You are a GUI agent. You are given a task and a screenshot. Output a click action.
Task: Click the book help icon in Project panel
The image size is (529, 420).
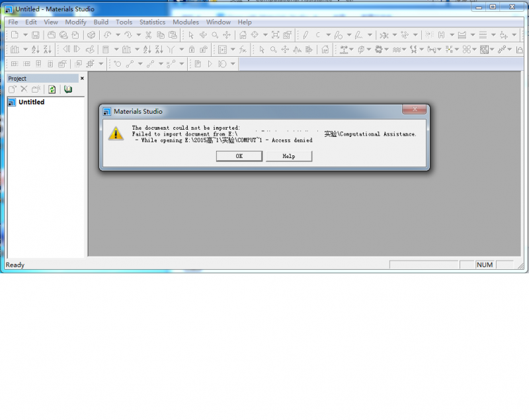click(x=68, y=89)
